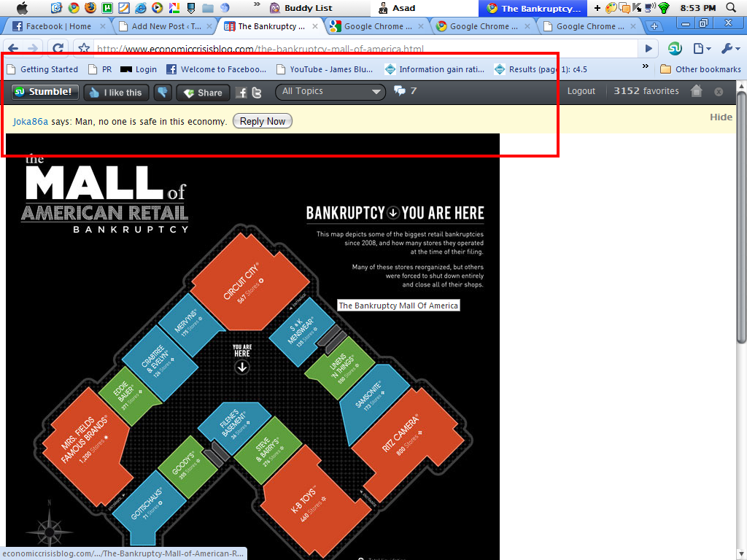Switch to the Facebook | Home tab
The image size is (747, 560).
[x=58, y=26]
